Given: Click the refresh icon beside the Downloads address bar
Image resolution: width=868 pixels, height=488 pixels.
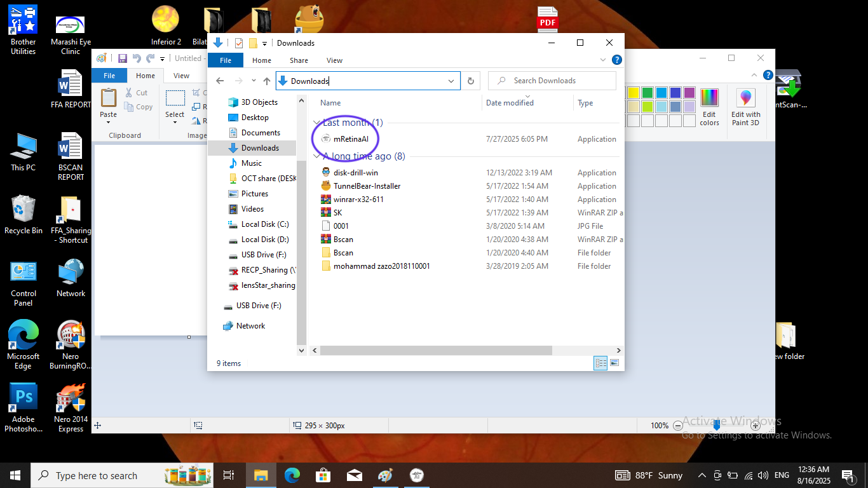Looking at the screenshot, I should coord(470,81).
